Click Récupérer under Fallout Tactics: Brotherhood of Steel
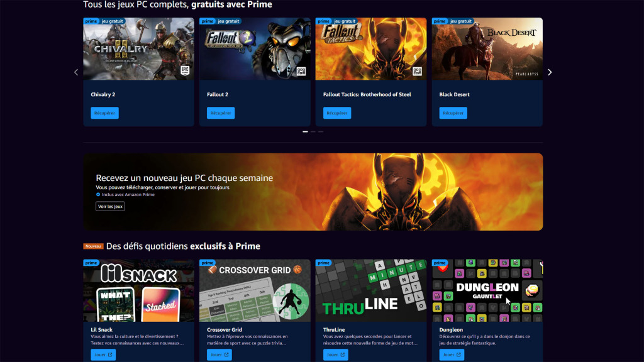Image resolution: width=644 pixels, height=362 pixels. pos(337,113)
